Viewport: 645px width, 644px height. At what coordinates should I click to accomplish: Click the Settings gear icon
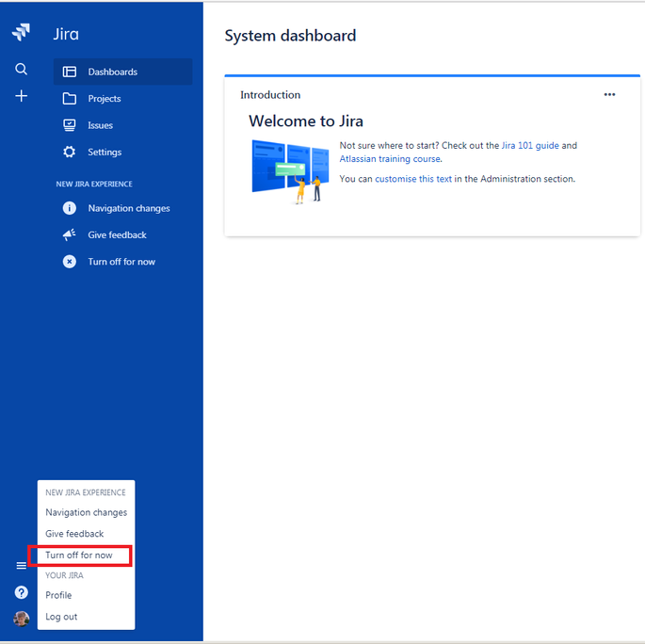coord(69,153)
